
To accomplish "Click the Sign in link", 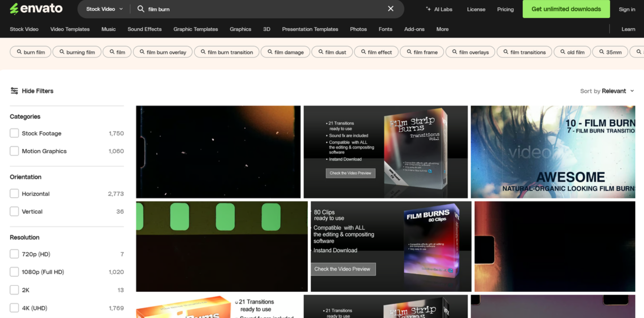I will coord(627,9).
